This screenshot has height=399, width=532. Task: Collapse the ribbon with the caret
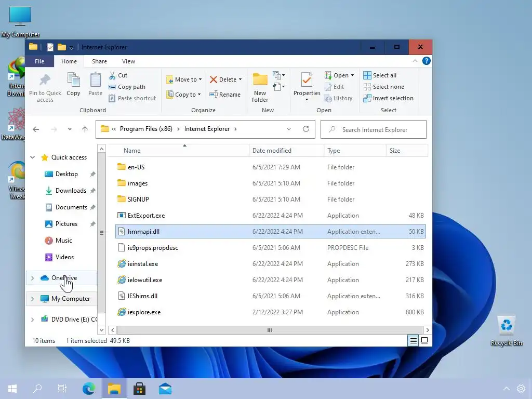tap(415, 61)
